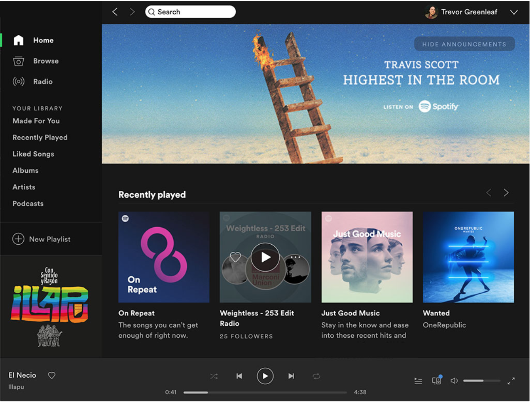
Task: Click the 25 FOLLOWERS text
Action: coord(246,336)
